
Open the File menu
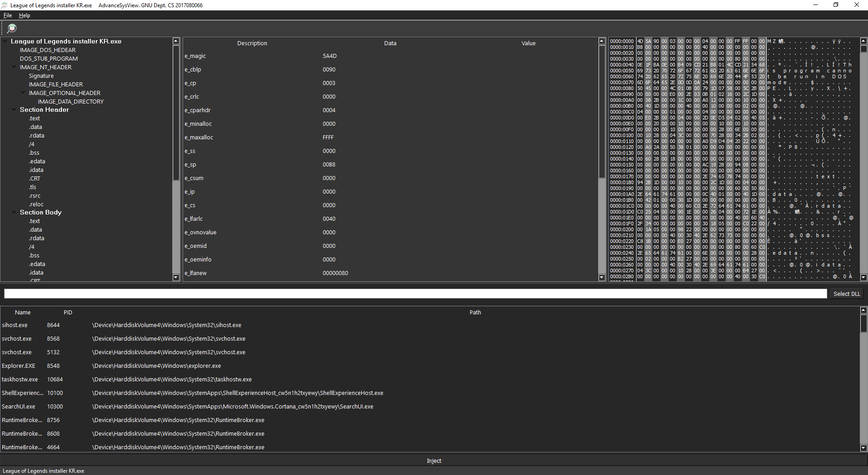tap(8, 15)
